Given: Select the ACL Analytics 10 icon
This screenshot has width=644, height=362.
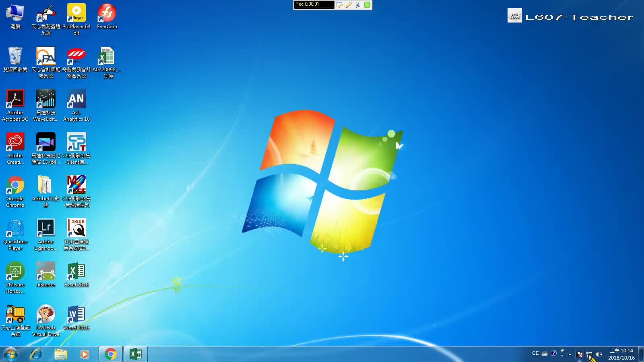Looking at the screenshot, I should click(76, 106).
